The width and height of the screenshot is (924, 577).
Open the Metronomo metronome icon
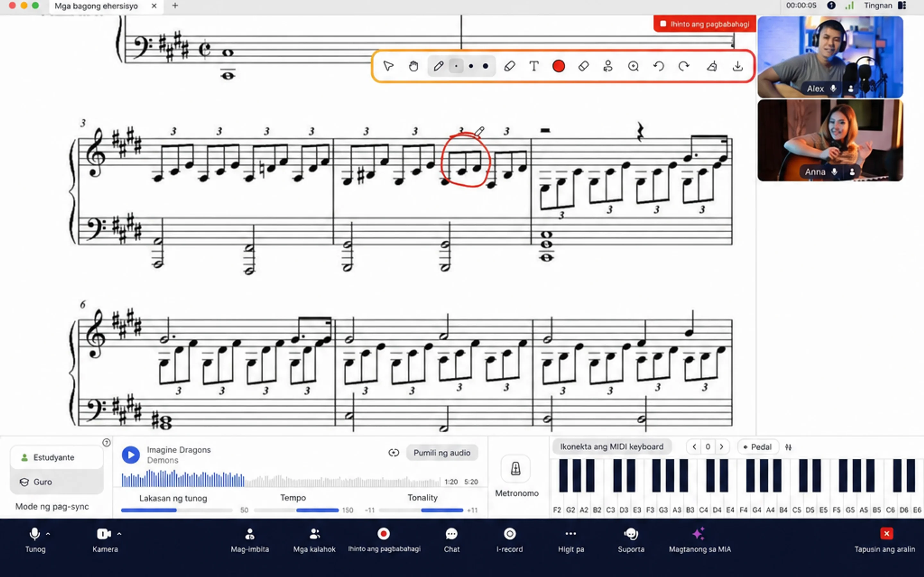pyautogui.click(x=516, y=468)
